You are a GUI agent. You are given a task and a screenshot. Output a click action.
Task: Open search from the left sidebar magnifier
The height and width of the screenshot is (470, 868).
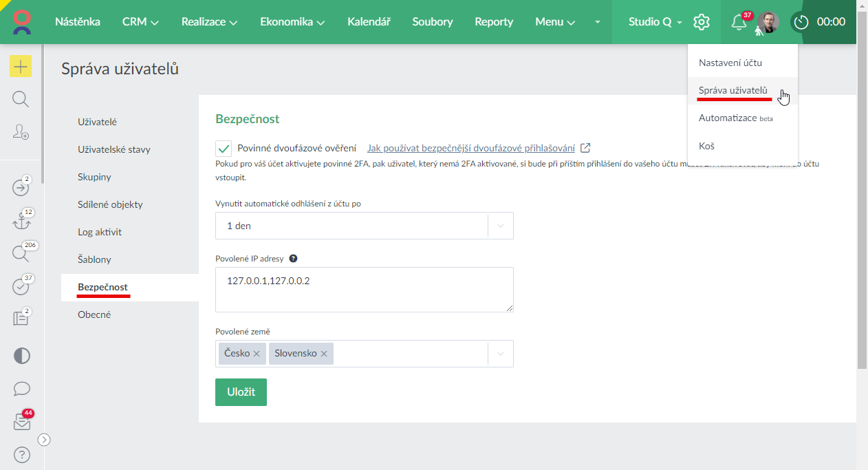click(21, 100)
